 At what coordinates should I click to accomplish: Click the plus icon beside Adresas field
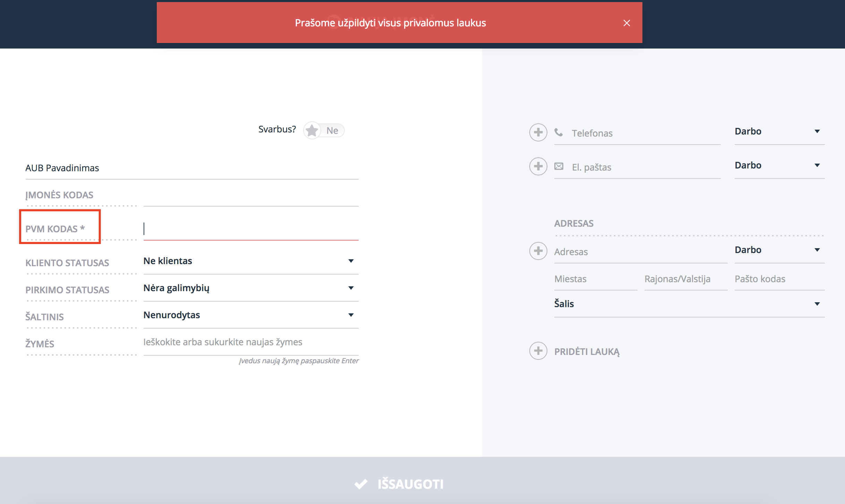(538, 251)
